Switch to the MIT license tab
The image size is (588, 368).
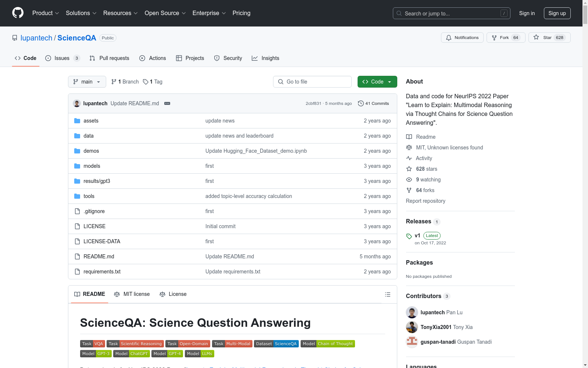pos(132,294)
